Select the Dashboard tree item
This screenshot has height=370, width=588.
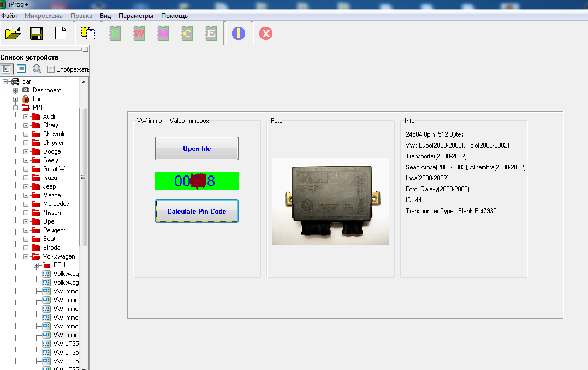tap(47, 90)
